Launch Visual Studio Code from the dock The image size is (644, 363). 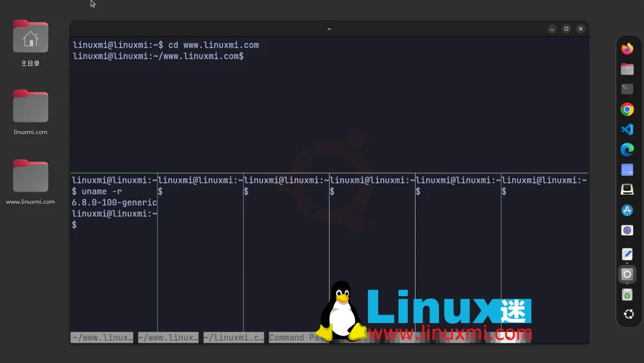(x=627, y=130)
